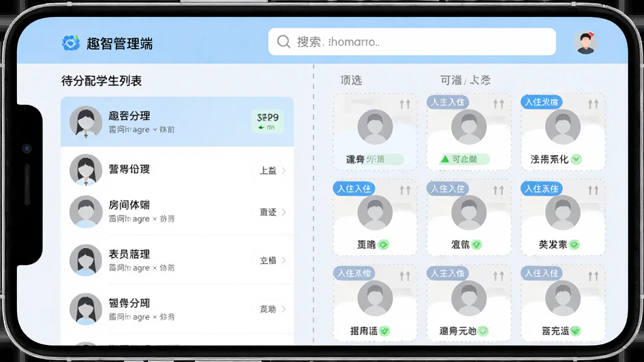Switch to the 可淄 / 卡悉 tab
The width and height of the screenshot is (644, 362).
(x=465, y=80)
